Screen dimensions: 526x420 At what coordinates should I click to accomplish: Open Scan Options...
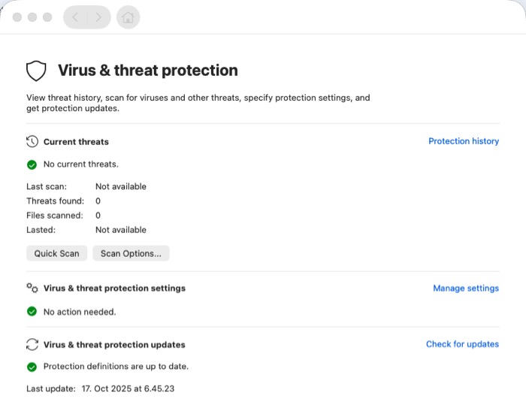[131, 253]
